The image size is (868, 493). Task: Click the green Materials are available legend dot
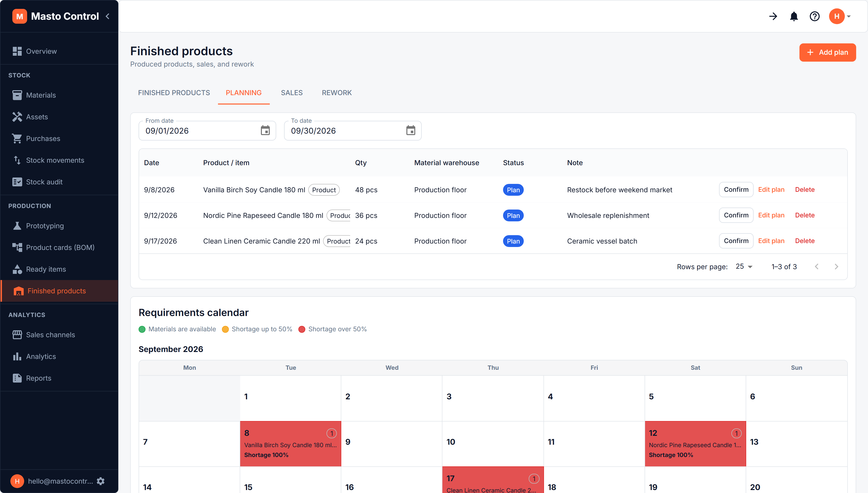(142, 329)
